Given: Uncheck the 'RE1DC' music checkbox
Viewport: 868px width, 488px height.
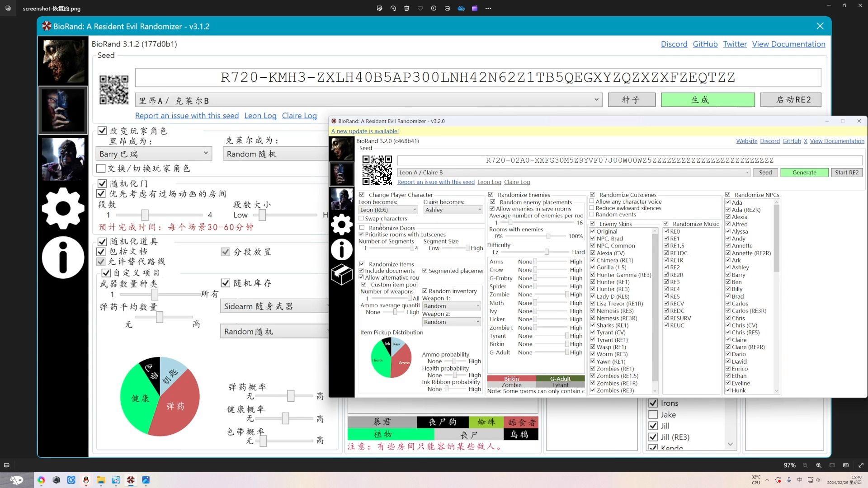Looking at the screenshot, I should coord(666,253).
